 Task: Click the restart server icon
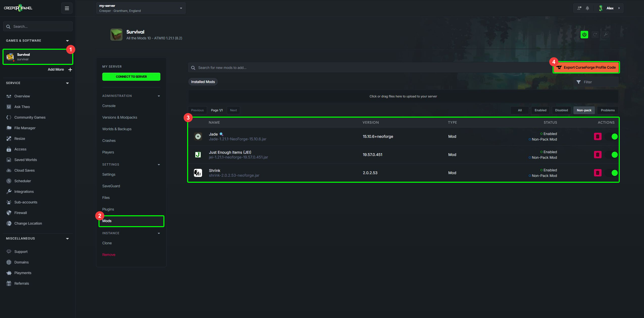point(595,35)
